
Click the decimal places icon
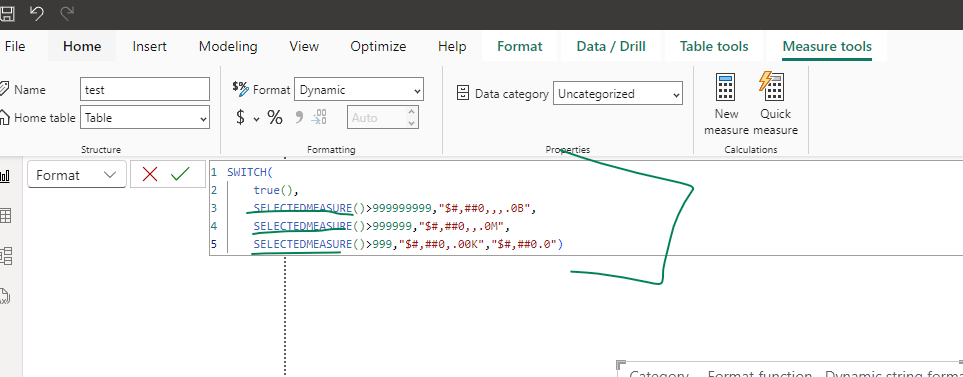(319, 118)
